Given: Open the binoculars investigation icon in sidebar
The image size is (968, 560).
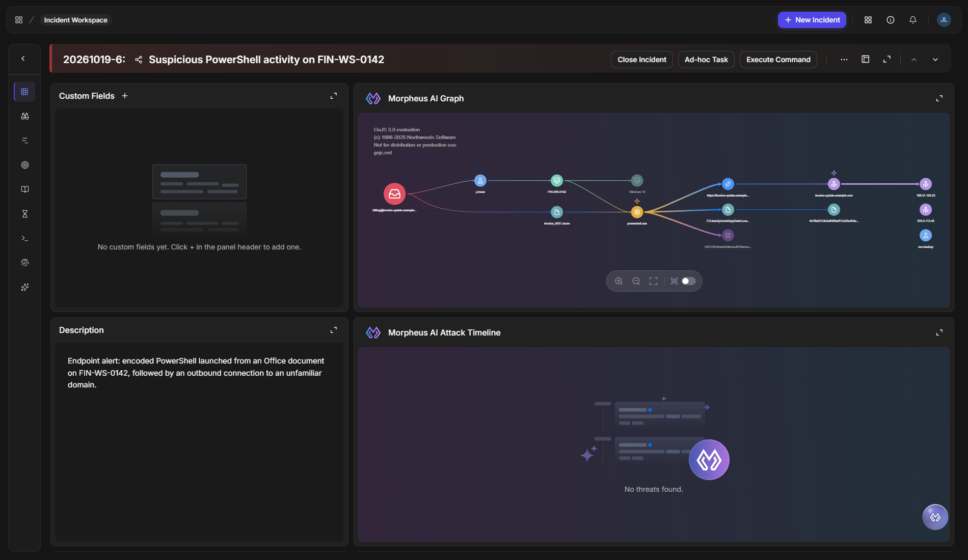Looking at the screenshot, I should 24,116.
